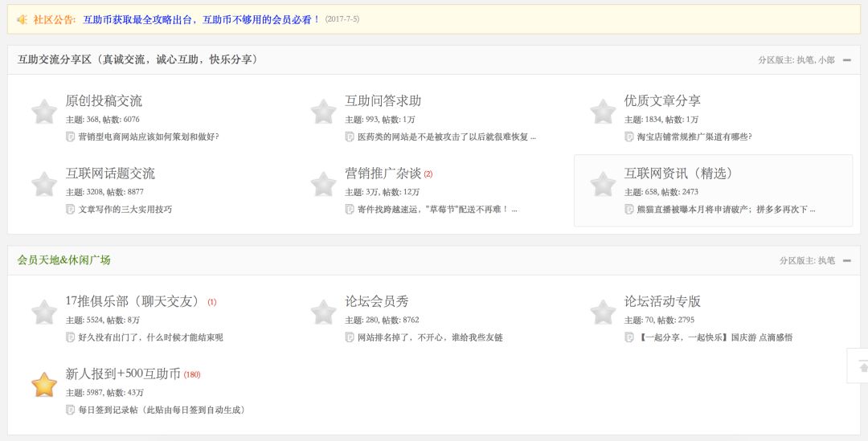Click the back-to-top arrow on the right edge

tap(862, 366)
